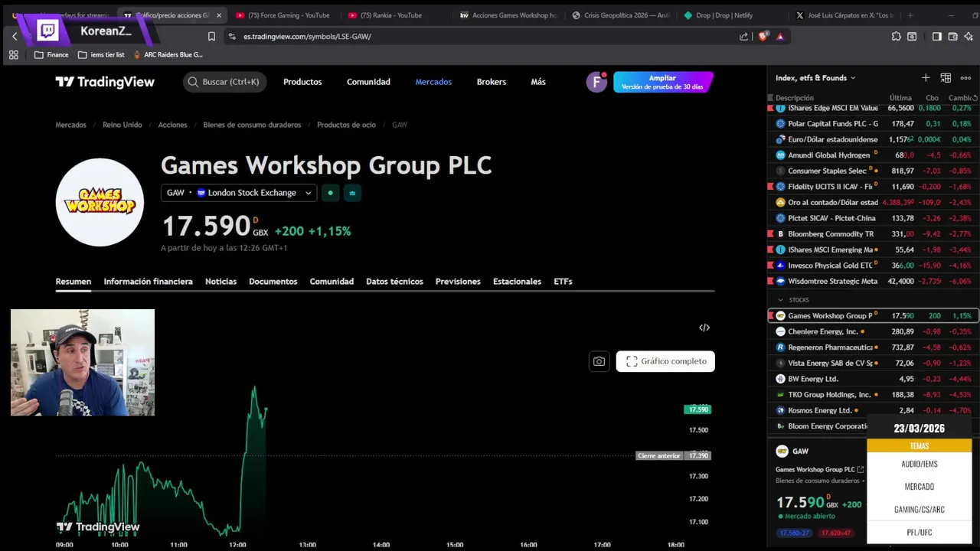Sort watchlist by Última column
This screenshot has width=980, height=551.
[x=900, y=98]
